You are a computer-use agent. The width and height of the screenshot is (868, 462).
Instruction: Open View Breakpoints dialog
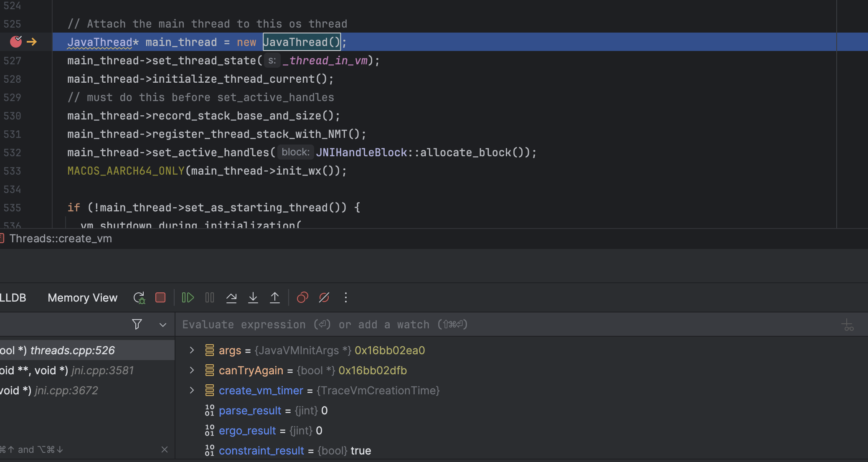pyautogui.click(x=302, y=297)
